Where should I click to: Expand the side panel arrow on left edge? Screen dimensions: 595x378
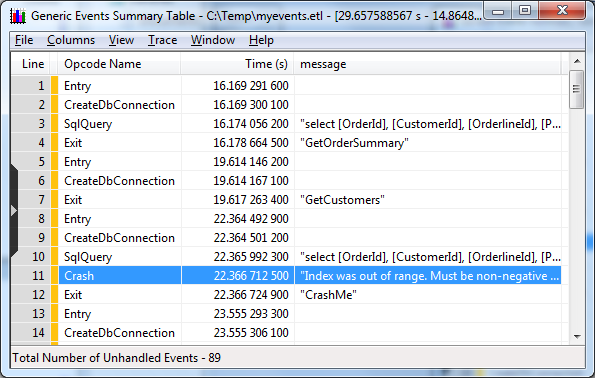coord(14,211)
